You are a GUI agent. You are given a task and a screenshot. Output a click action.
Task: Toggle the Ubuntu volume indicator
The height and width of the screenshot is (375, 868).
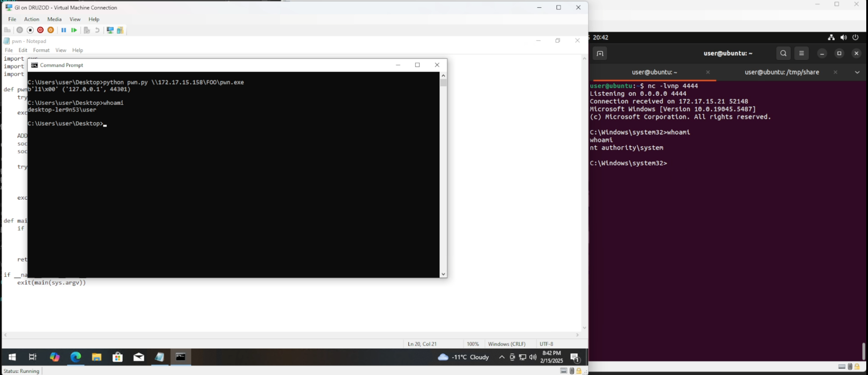click(x=843, y=37)
